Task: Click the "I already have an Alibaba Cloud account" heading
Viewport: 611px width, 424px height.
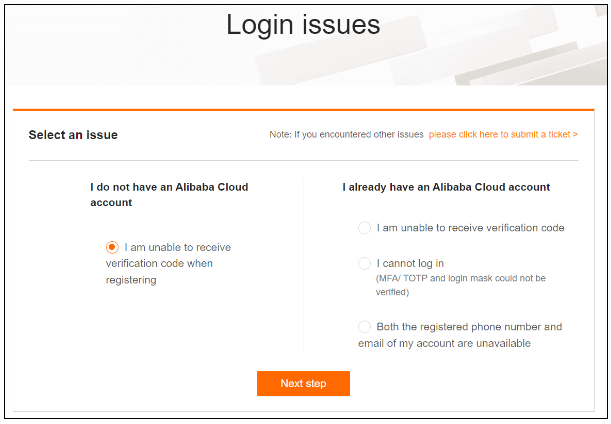Action: (446, 187)
